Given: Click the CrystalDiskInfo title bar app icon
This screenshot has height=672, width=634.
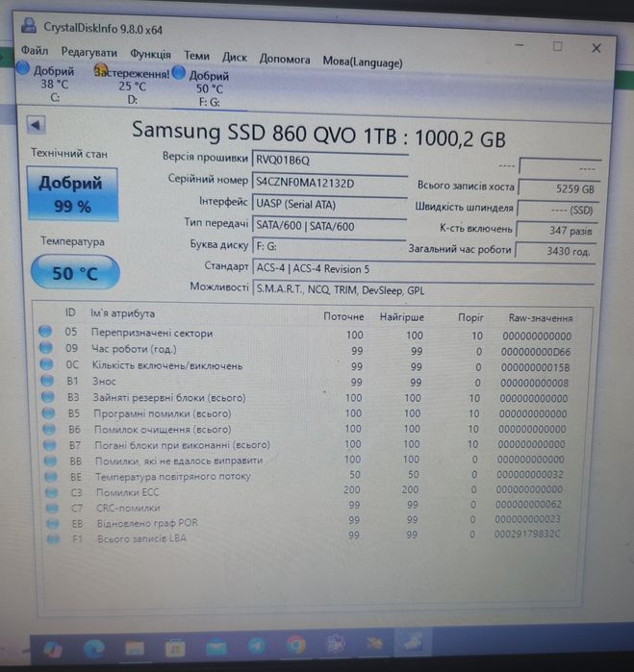Looking at the screenshot, I should [29, 26].
